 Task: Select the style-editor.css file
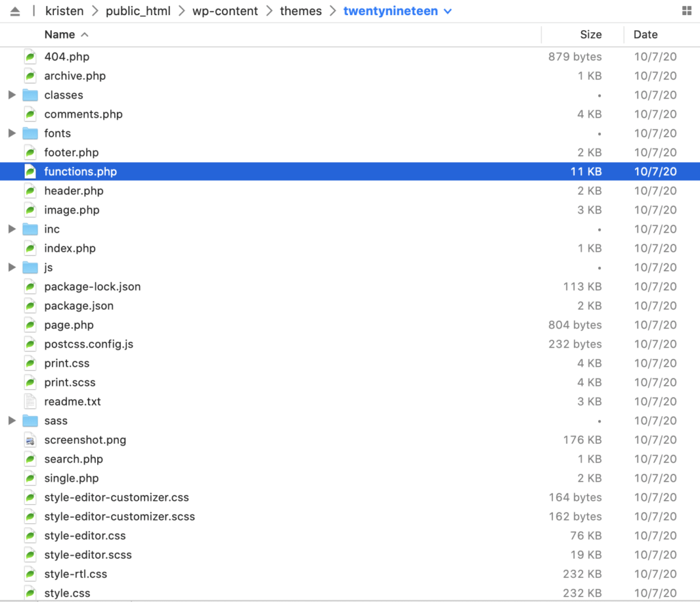(x=85, y=536)
